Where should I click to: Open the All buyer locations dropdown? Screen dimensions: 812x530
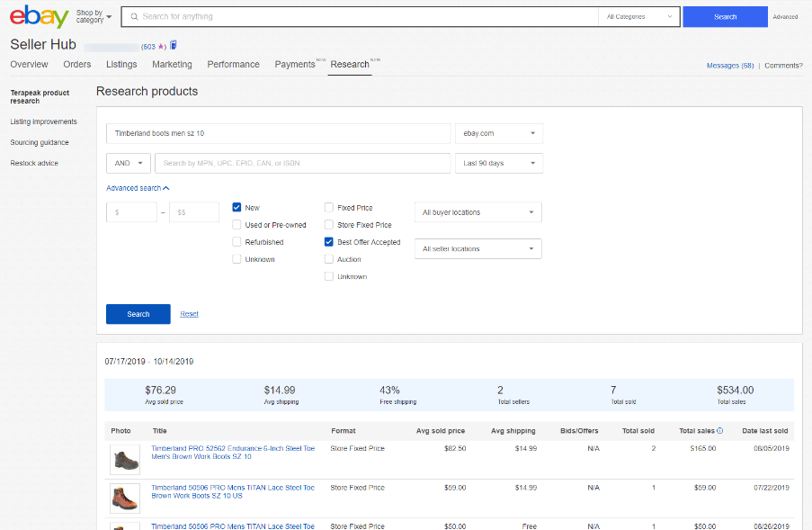477,211
